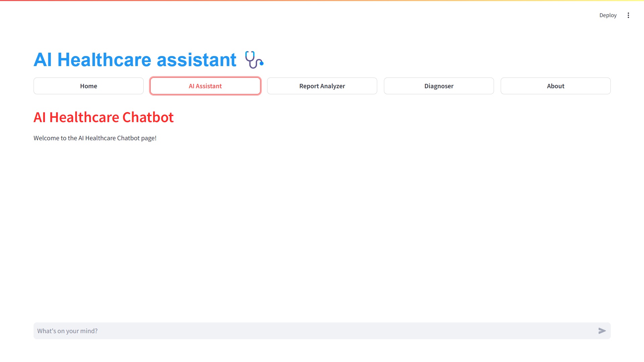The height and width of the screenshot is (362, 644).
Task: Click the AI Healthcare Chatbot heading
Action: point(104,117)
